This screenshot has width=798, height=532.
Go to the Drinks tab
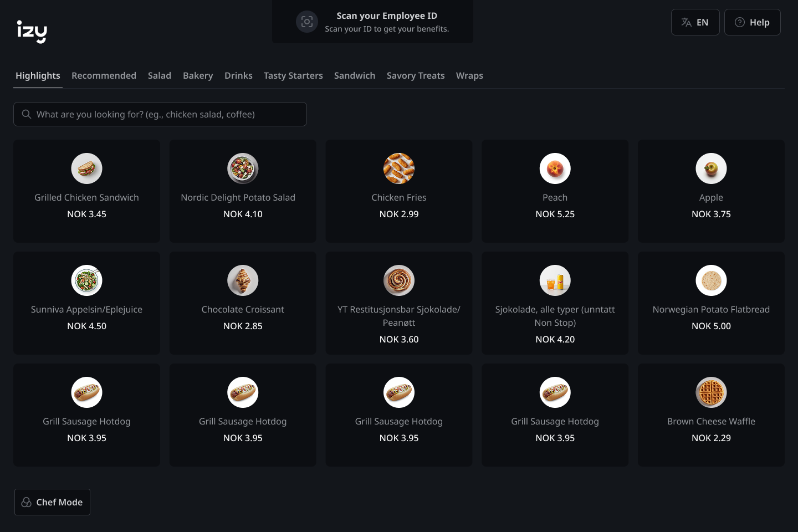pos(238,75)
